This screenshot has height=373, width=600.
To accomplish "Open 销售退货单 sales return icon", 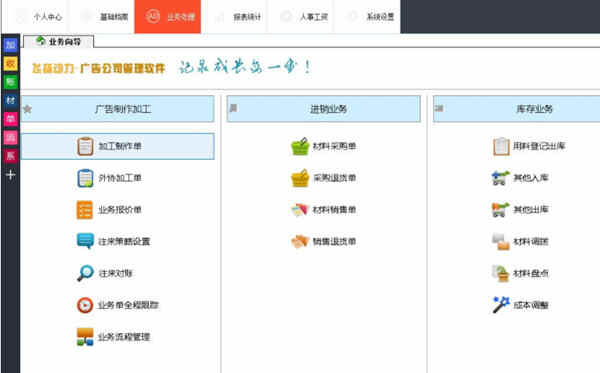I will click(300, 241).
